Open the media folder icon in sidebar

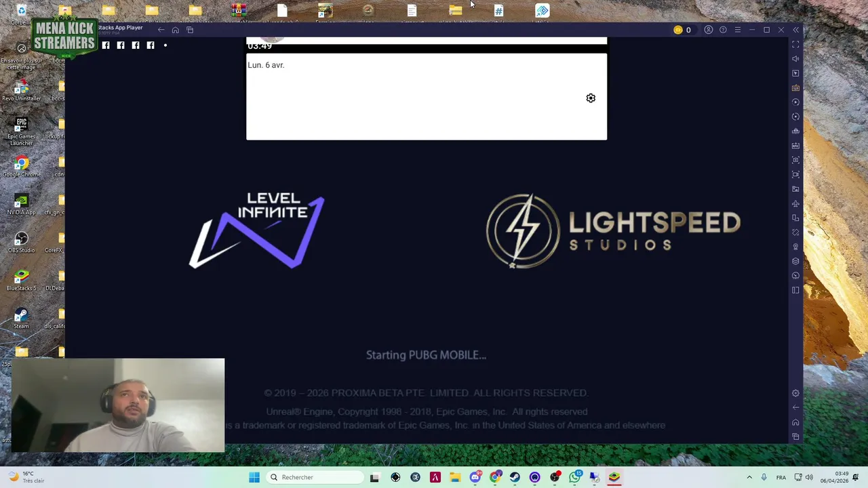[795, 189]
